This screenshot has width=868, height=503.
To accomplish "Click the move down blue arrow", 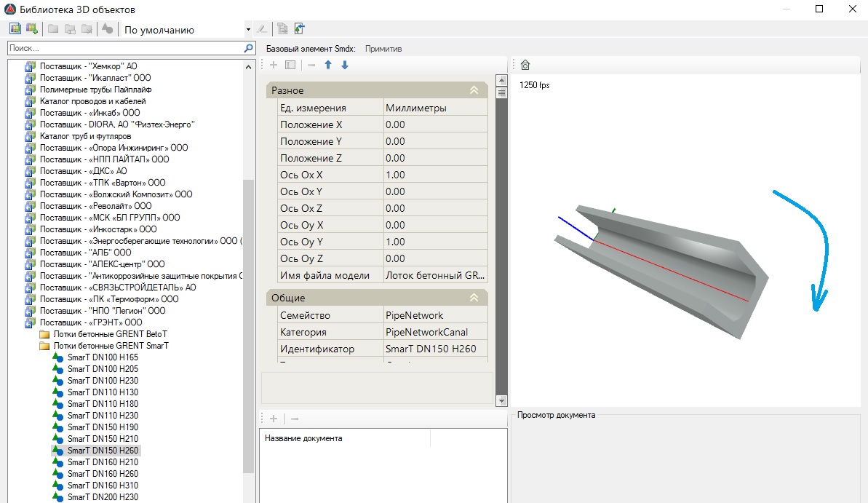I will pos(345,66).
